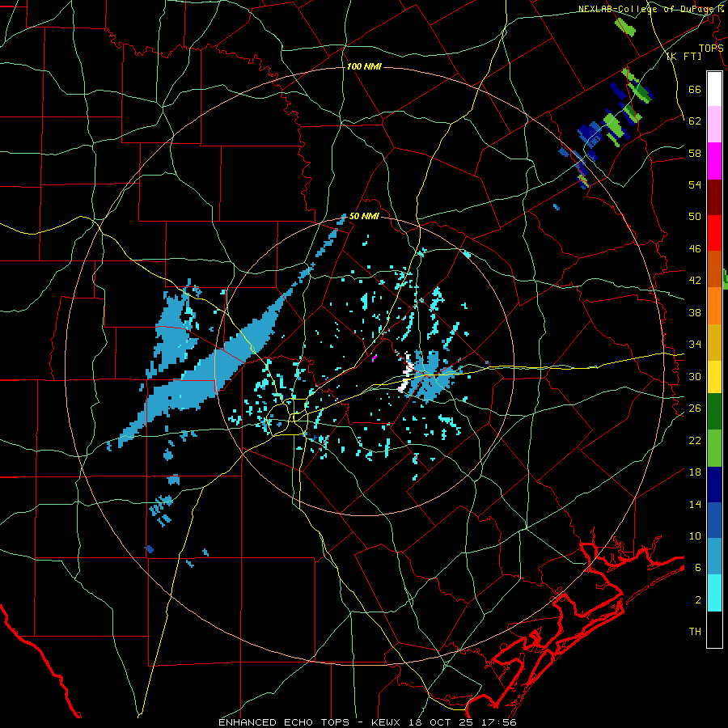The image size is (728, 728).
Task: Click the '50 NMI' range ring label
Action: coord(364,216)
